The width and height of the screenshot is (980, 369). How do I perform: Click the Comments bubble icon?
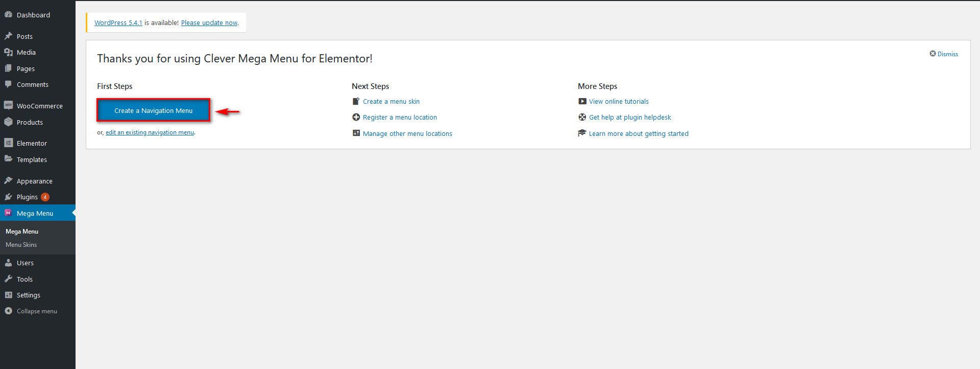point(8,84)
